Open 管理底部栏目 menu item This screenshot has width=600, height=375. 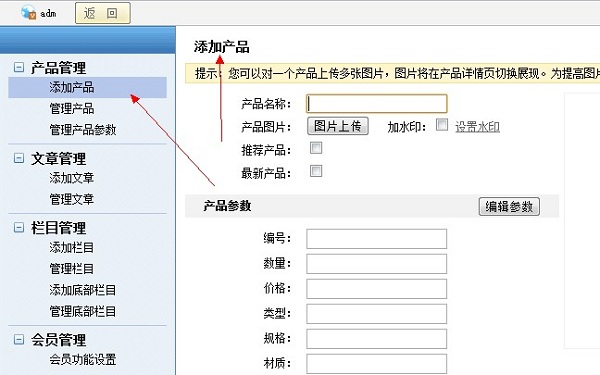83,311
